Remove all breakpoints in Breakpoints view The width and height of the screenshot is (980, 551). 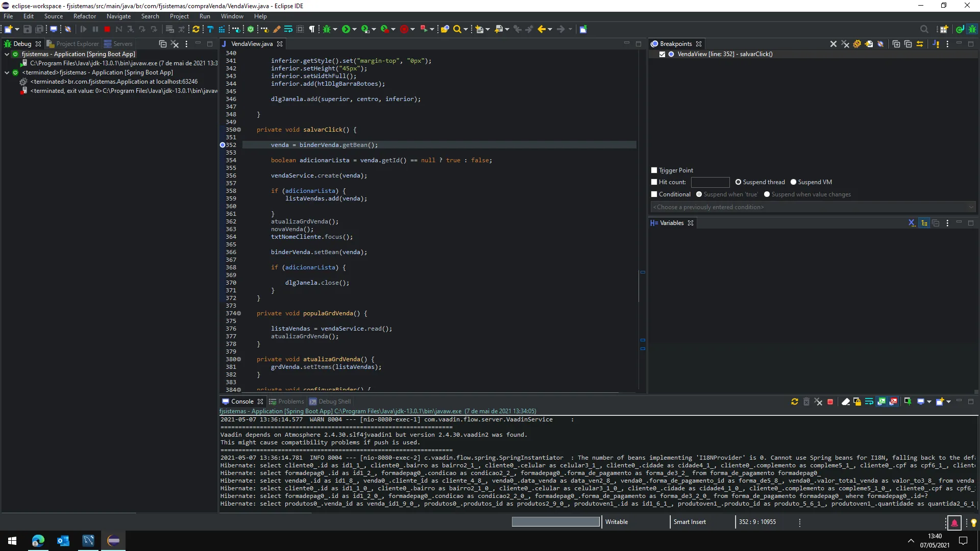pyautogui.click(x=845, y=44)
